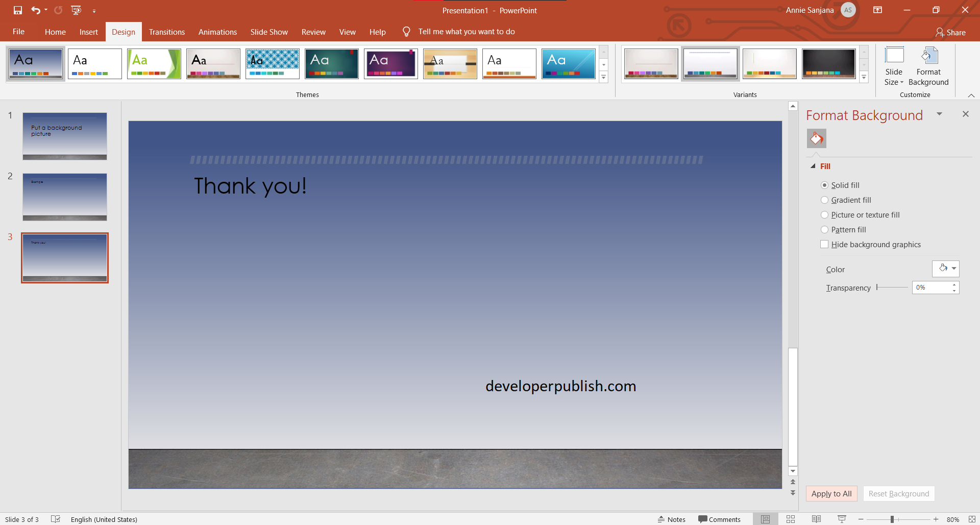Screen dimensions: 980x525
Task: Click the Undo icon
Action: coord(36,10)
